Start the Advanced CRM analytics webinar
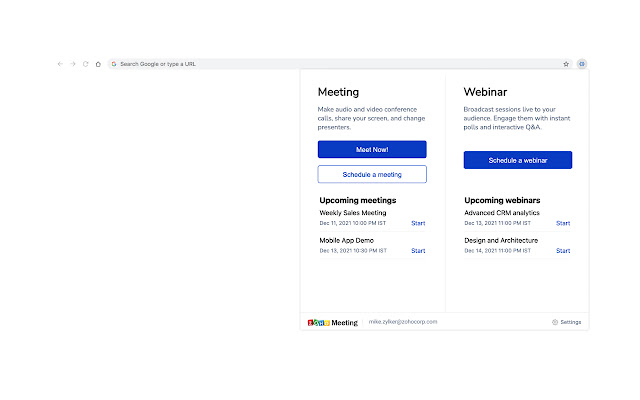The height and width of the screenshot is (400, 640). pyautogui.click(x=563, y=223)
